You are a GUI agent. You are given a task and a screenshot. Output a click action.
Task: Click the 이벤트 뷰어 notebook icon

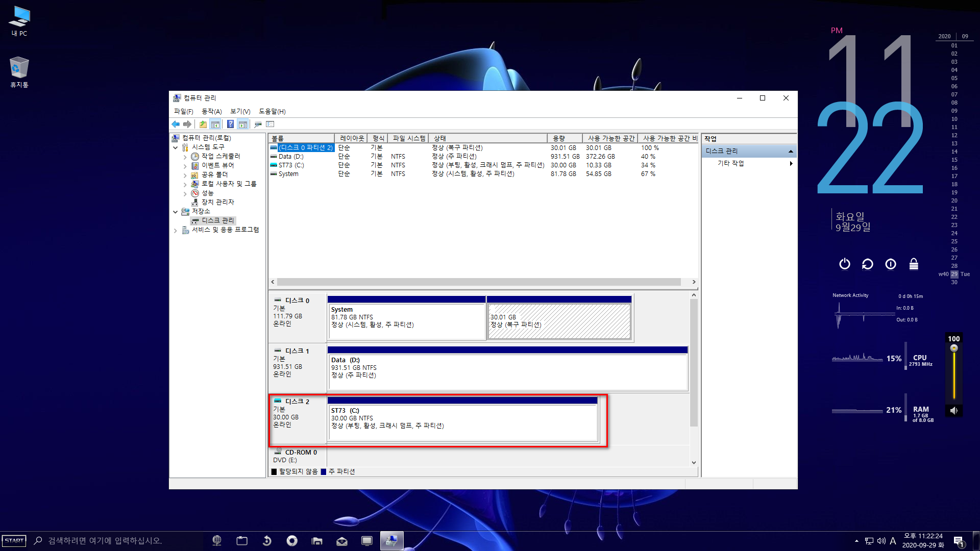[x=194, y=166]
